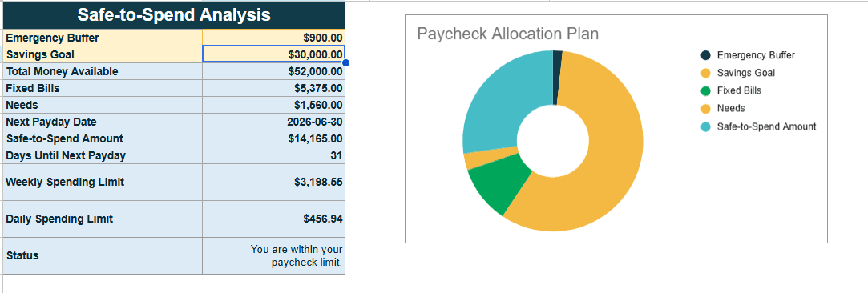
Task: Click the Savings Goal legend text
Action: tap(745, 73)
